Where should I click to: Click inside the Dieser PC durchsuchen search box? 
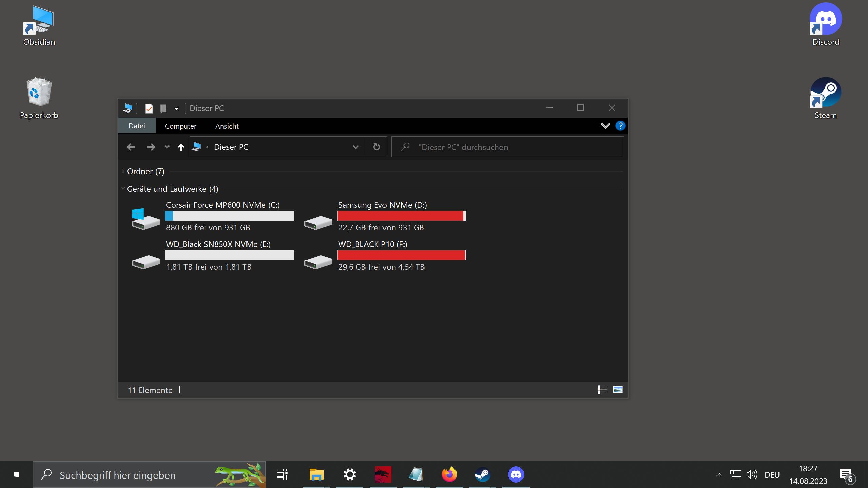pyautogui.click(x=492, y=147)
